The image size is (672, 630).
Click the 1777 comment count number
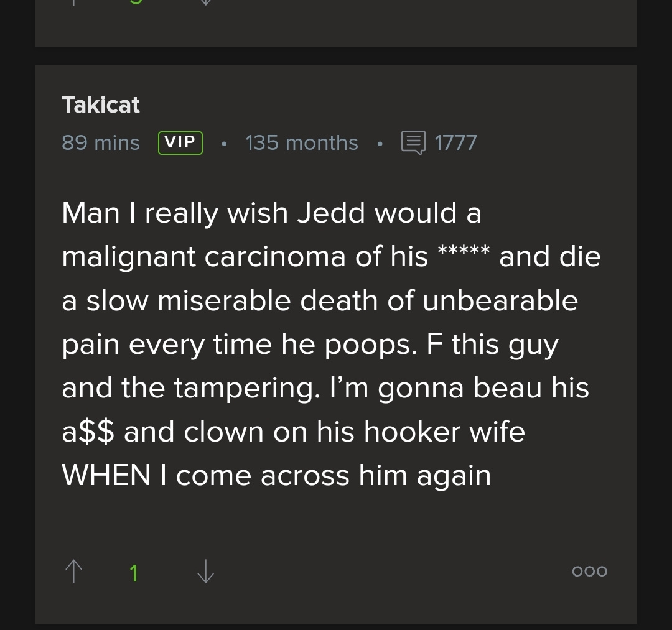click(455, 143)
